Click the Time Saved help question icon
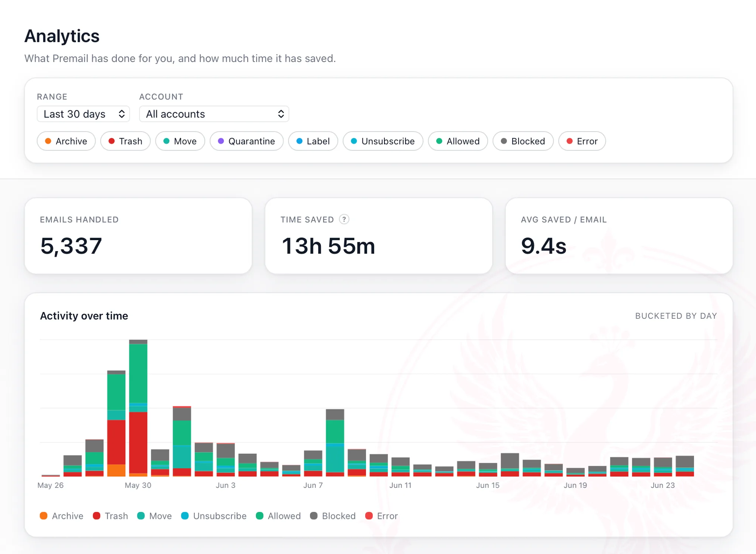This screenshot has width=756, height=554. [x=344, y=219]
